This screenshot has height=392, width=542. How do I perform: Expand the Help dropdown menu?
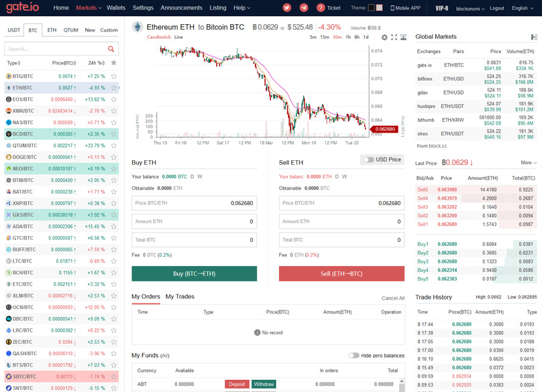242,7
